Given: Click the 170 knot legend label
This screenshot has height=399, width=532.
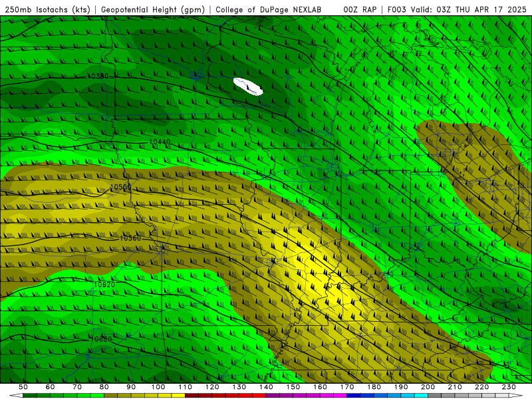Looking at the screenshot, I should point(347,387).
